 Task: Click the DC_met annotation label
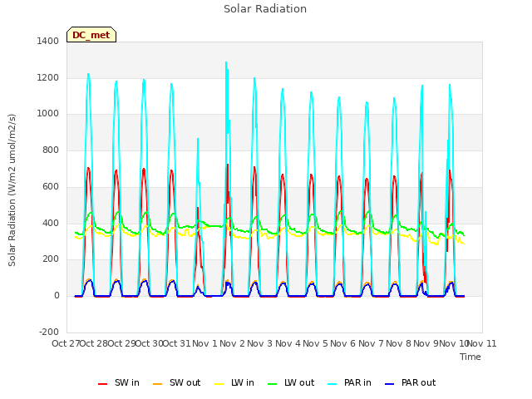point(91,35)
